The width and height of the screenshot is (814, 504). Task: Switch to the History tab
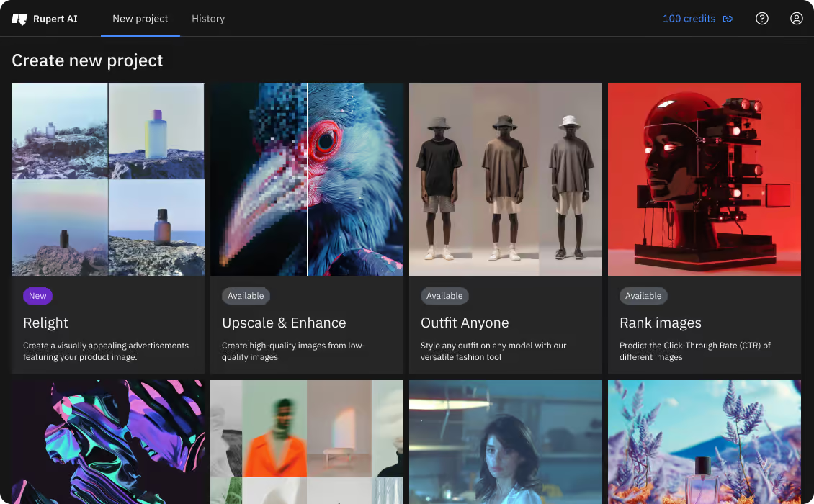click(x=208, y=19)
